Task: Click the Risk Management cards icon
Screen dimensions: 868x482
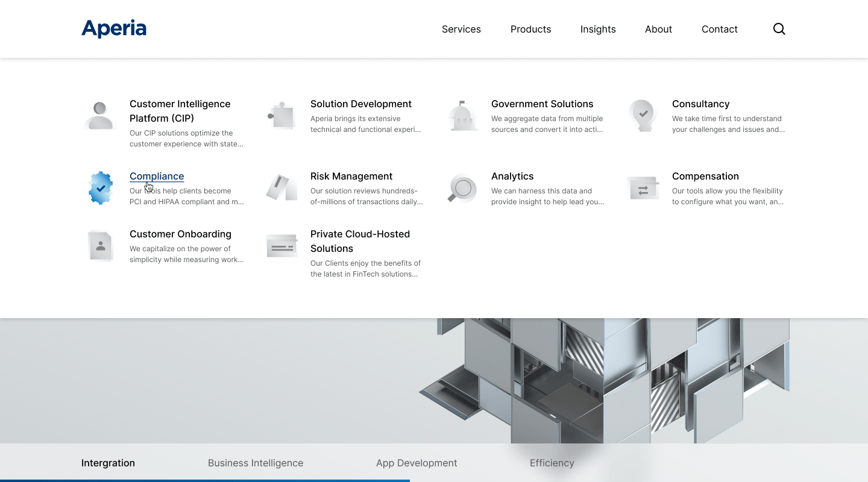Action: (x=281, y=188)
